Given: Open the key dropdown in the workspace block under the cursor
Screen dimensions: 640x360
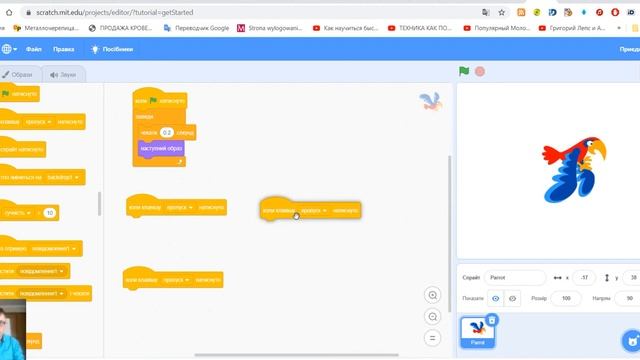Looking at the screenshot, I should tap(313, 211).
